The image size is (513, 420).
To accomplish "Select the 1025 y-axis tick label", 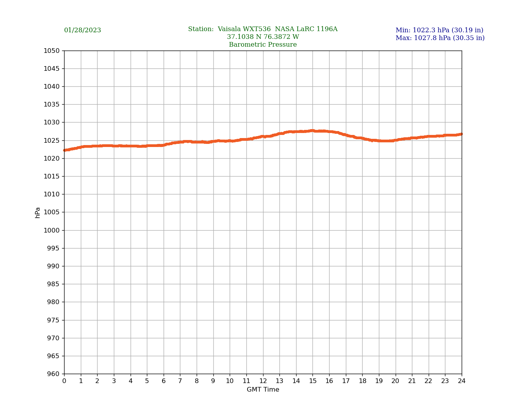I will click(x=52, y=140).
